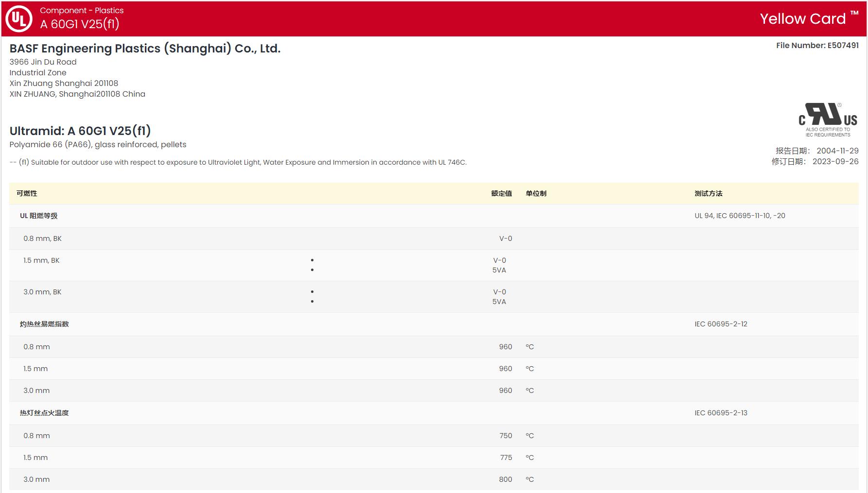Screen dimensions: 868x493
Task: Click 960 value for glow-wire 1.5 mm
Action: [505, 369]
